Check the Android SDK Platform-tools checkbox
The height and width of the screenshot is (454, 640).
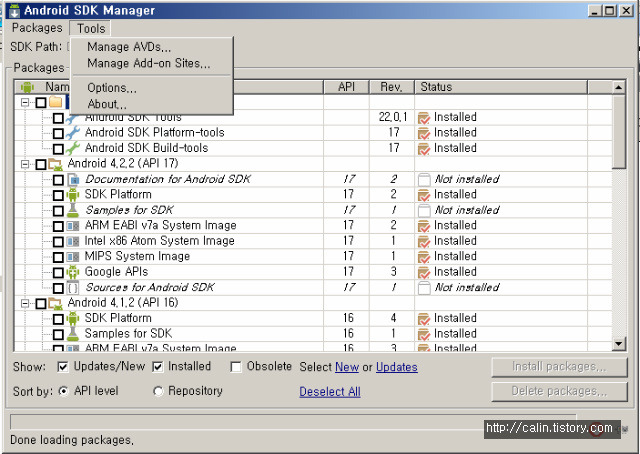[x=58, y=134]
